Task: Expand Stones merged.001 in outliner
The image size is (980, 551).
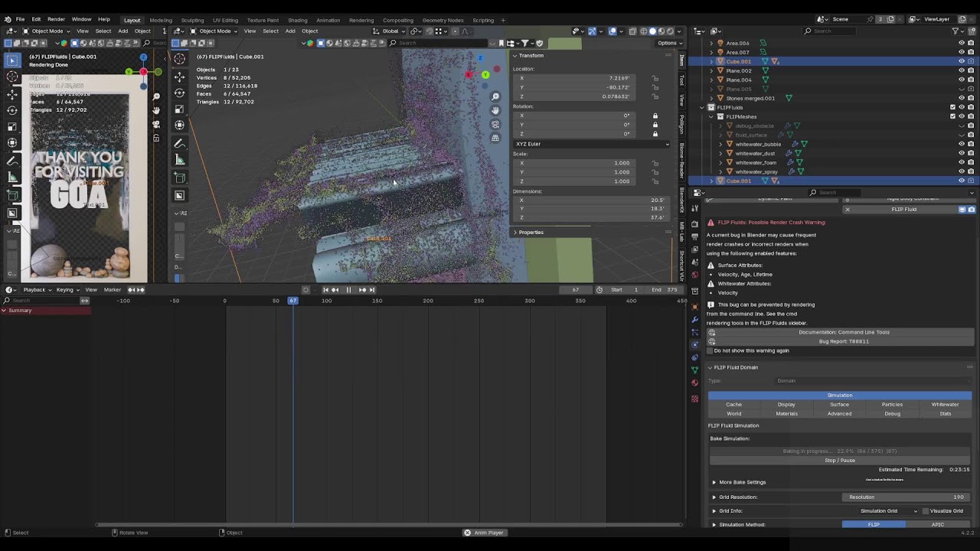Action: click(x=711, y=98)
